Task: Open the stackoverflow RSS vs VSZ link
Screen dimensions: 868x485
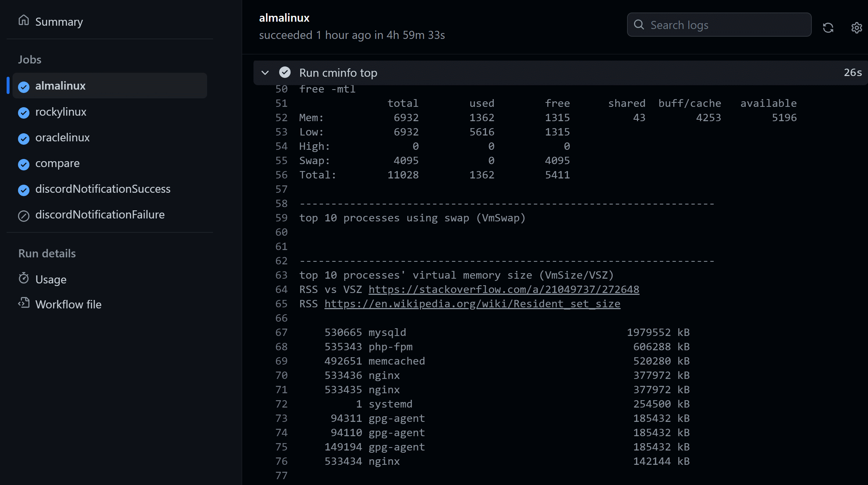Action: (x=504, y=290)
